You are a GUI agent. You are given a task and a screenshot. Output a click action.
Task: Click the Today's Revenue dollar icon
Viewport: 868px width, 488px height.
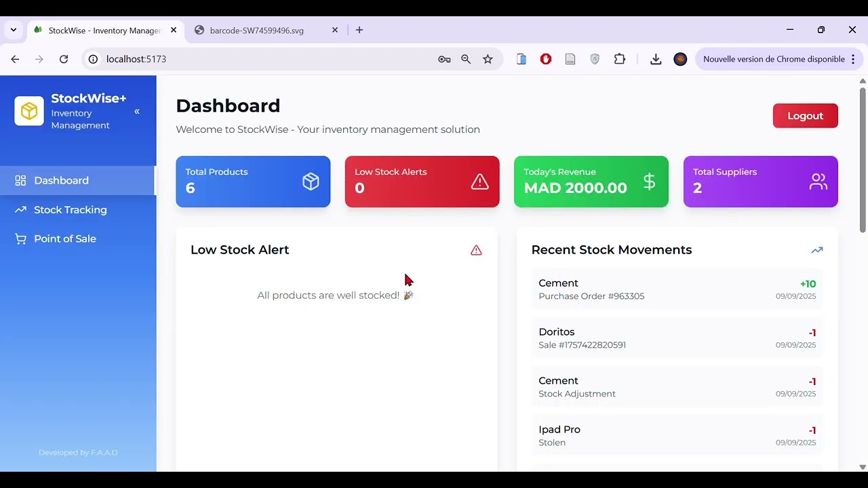click(x=649, y=182)
